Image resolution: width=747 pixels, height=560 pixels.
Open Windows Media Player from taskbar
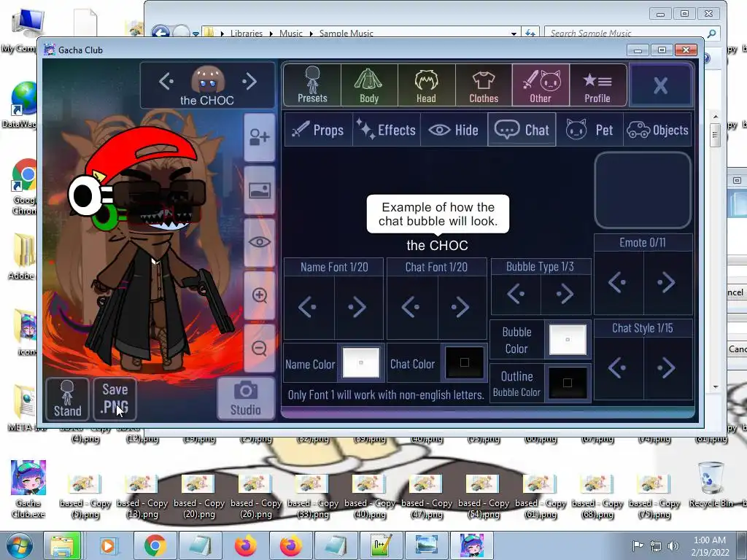click(x=108, y=545)
